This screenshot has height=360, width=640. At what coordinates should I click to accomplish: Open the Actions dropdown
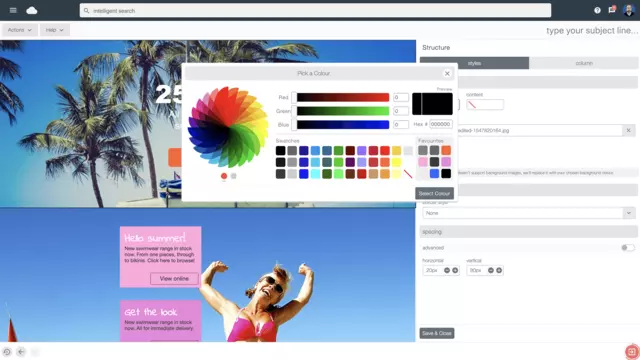20,30
